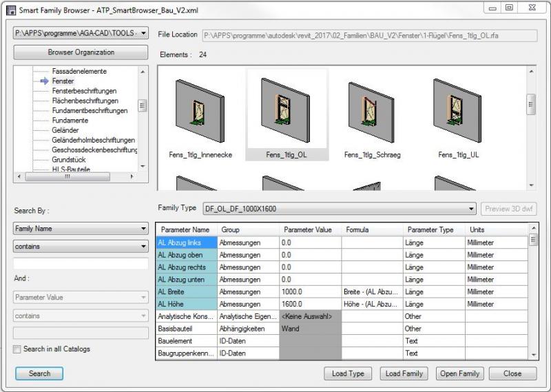
Task: Click the Open Family button
Action: pos(460,373)
